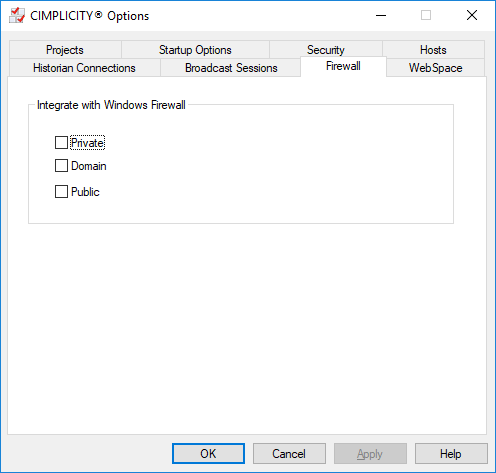Click the Apply button
The image size is (496, 473).
(370, 453)
